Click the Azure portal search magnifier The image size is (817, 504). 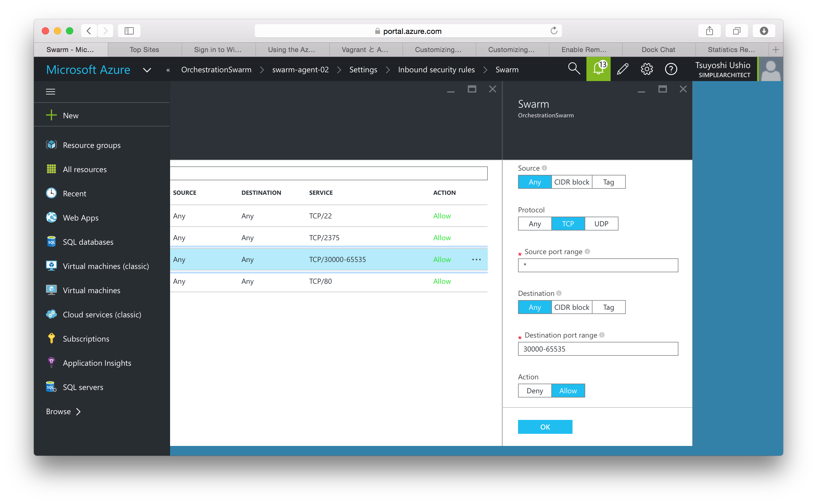[574, 69]
